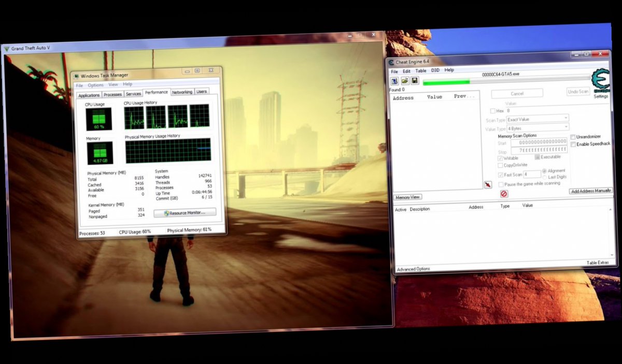Image resolution: width=622 pixels, height=364 pixels.
Task: Select the Alignment radio button
Action: (544, 171)
